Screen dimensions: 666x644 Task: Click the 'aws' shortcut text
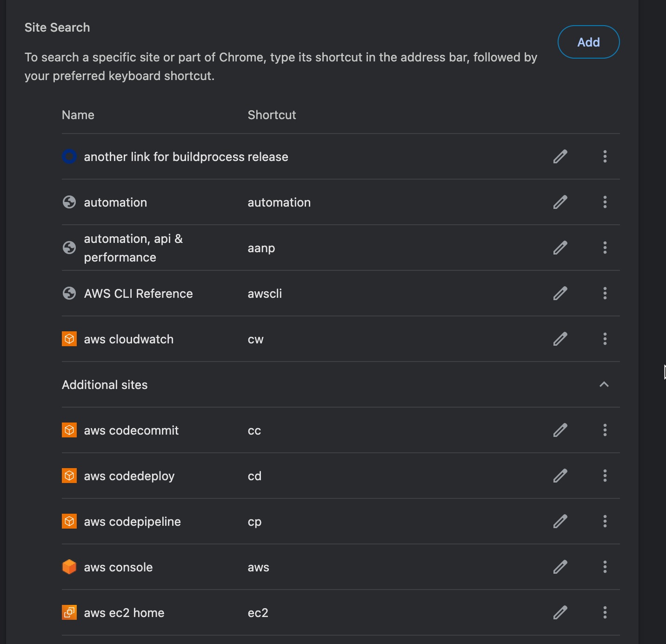click(x=258, y=568)
